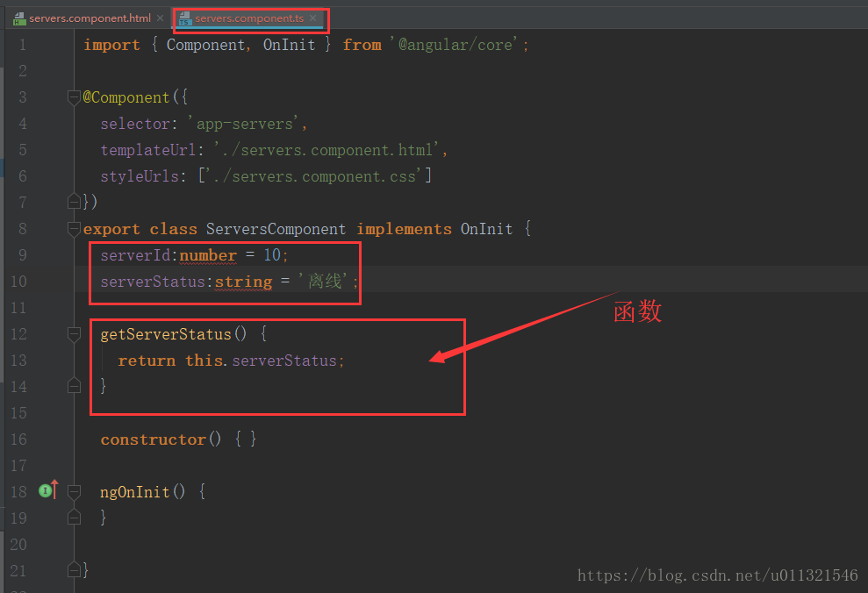Click the '@angular/core' string
Image resolution: width=868 pixels, height=593 pixels.
(x=456, y=45)
